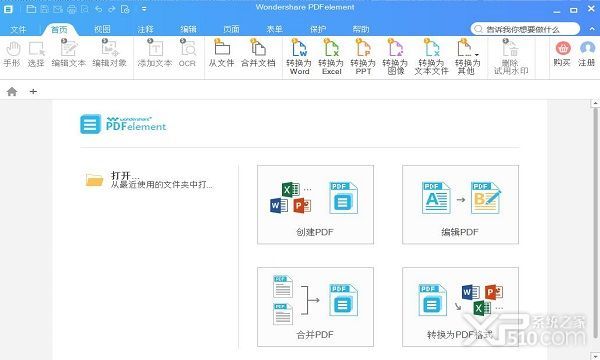
Task: Convert to Word (转换为Word)
Action: (x=299, y=57)
